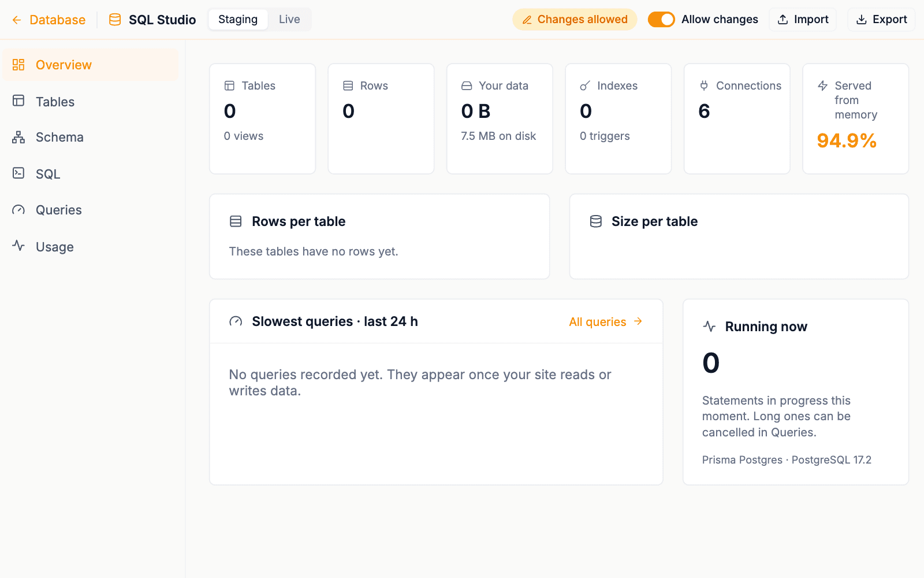Click the Changes allowed status badge
This screenshot has width=924, height=578.
click(575, 20)
